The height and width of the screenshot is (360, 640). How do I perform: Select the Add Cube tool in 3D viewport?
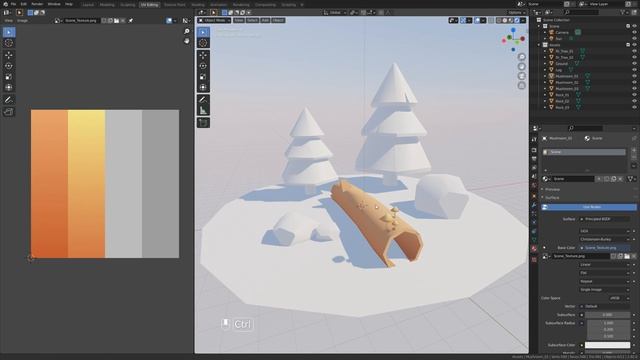(x=203, y=122)
